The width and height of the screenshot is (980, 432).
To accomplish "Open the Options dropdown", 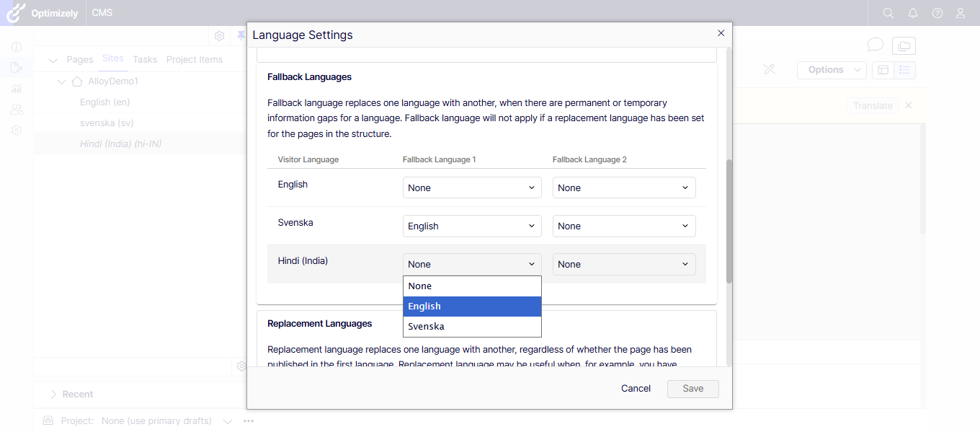I will click(831, 70).
